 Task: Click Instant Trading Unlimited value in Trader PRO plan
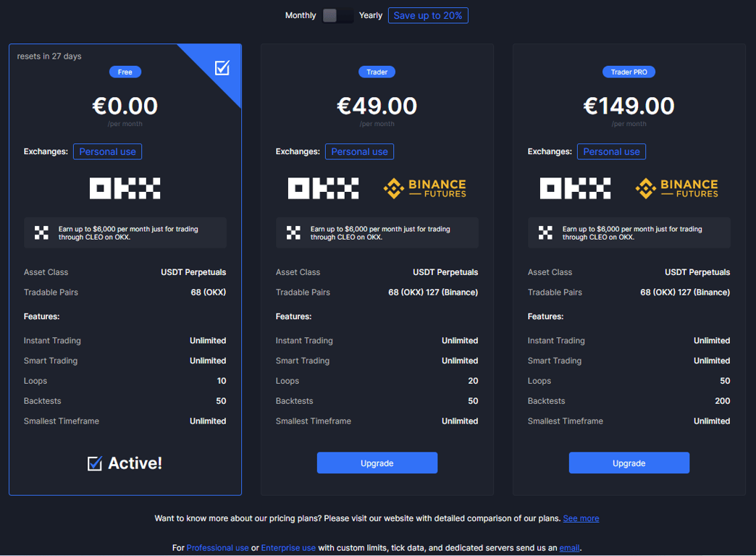712,341
